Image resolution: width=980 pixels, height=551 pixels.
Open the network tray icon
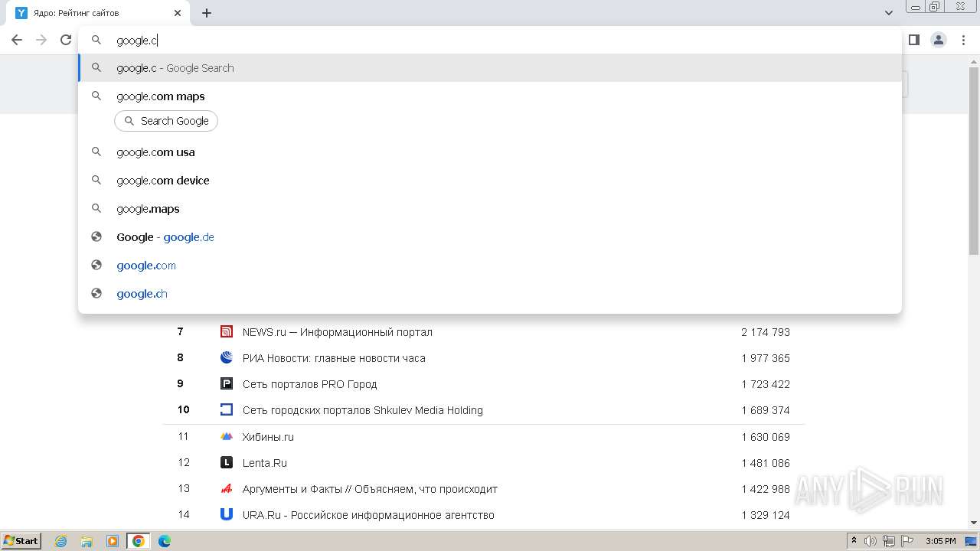click(x=889, y=541)
